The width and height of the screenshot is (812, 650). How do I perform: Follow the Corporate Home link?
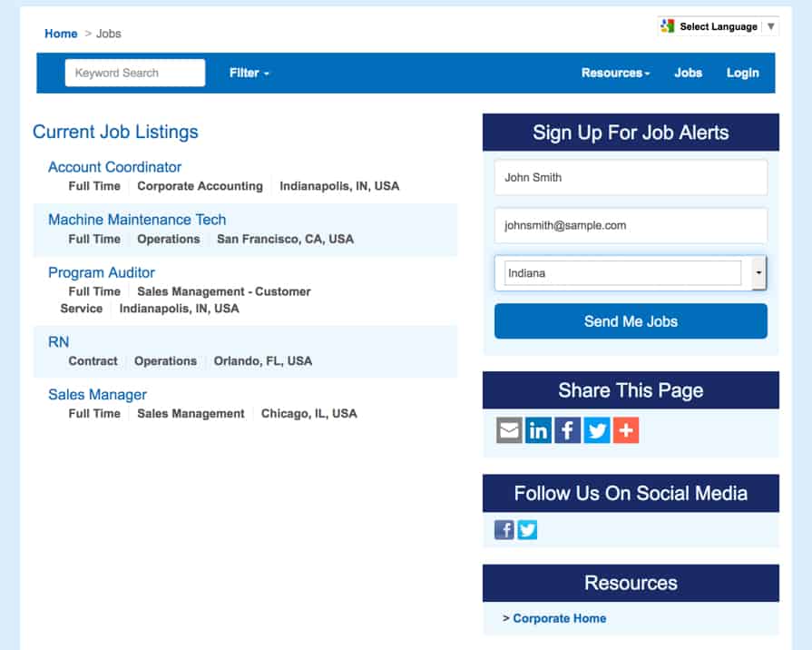point(559,618)
